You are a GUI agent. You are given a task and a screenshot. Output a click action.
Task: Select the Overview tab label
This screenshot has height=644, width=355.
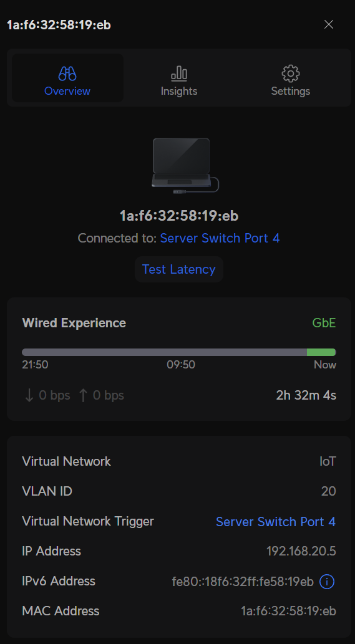(x=67, y=91)
